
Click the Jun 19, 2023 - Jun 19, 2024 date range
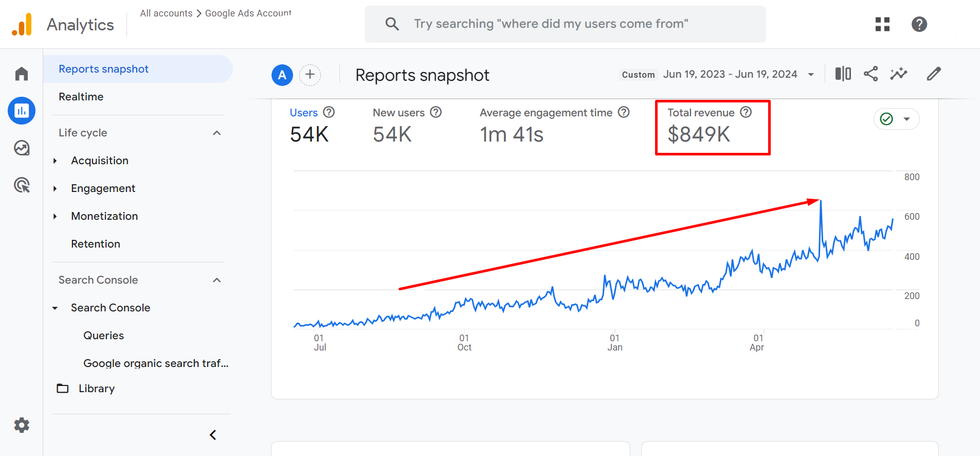(x=730, y=74)
